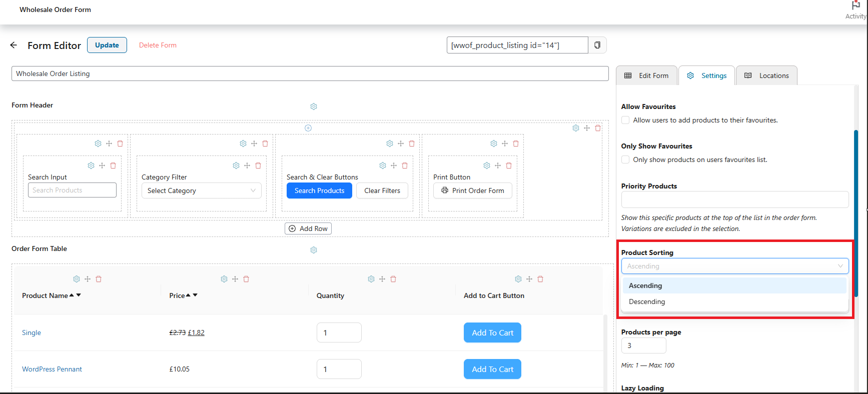868x394 pixels.
Task: Switch to the Settings tab
Action: 707,75
